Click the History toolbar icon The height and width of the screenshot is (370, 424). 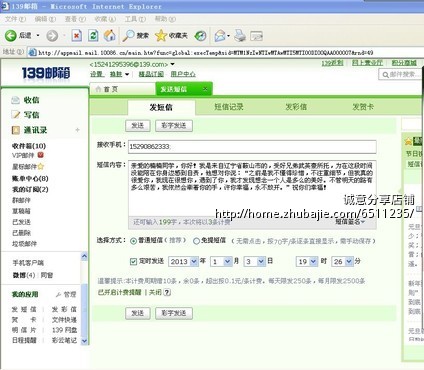pyautogui.click(x=200, y=36)
